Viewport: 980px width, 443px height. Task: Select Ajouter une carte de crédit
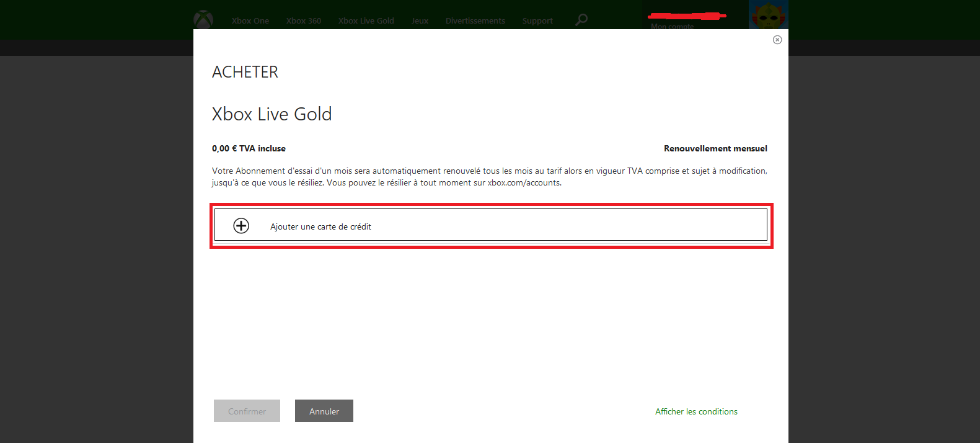click(491, 225)
